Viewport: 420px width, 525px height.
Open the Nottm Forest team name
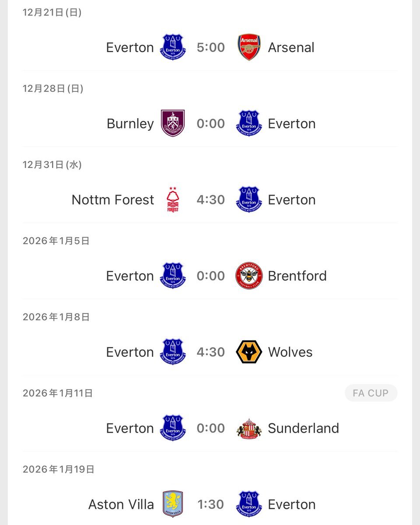(113, 199)
